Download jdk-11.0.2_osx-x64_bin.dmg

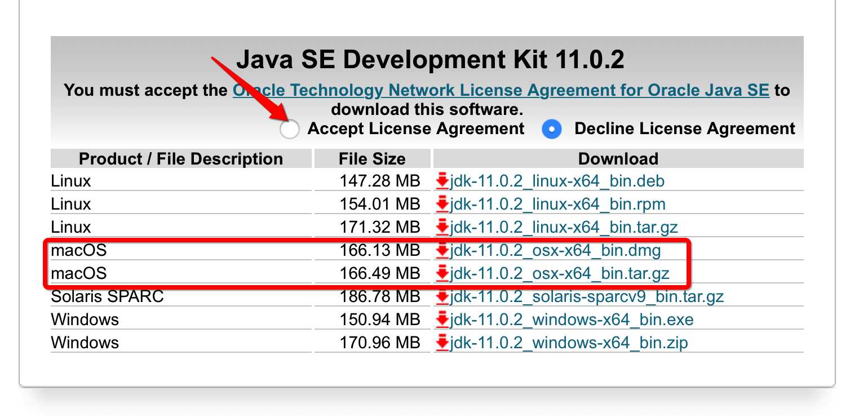tap(555, 250)
